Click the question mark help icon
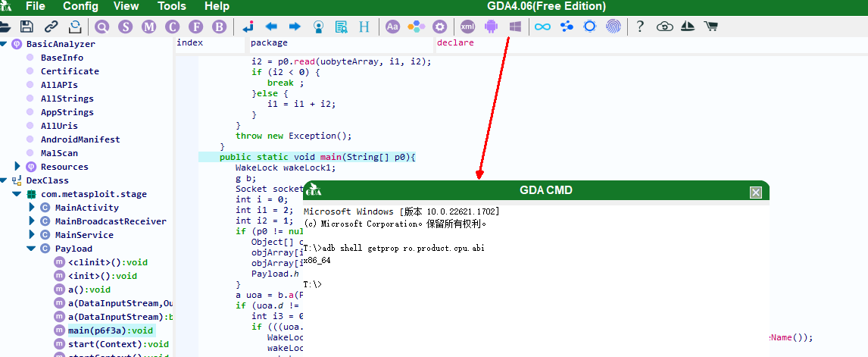868x357 pixels. tap(640, 26)
